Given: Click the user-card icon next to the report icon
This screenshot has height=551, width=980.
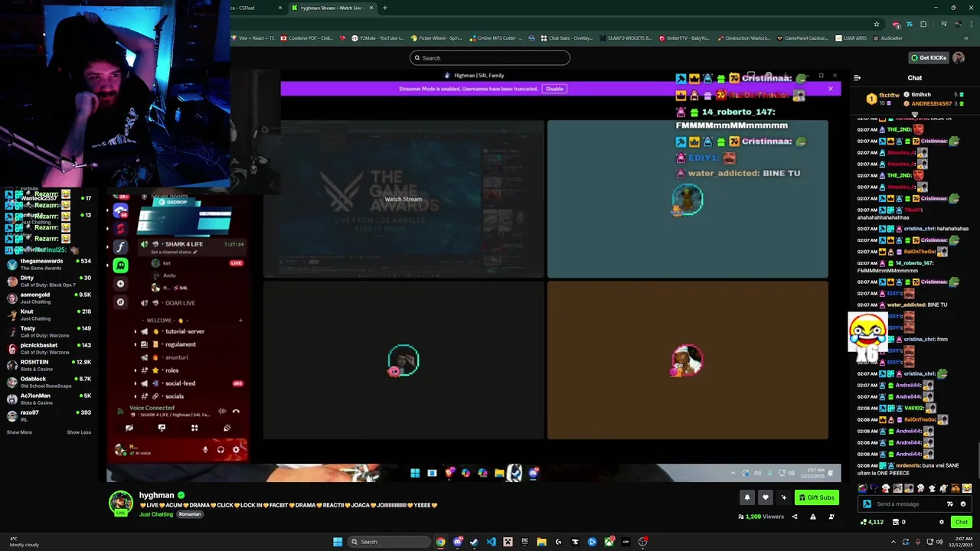Looking at the screenshot, I should [x=831, y=517].
